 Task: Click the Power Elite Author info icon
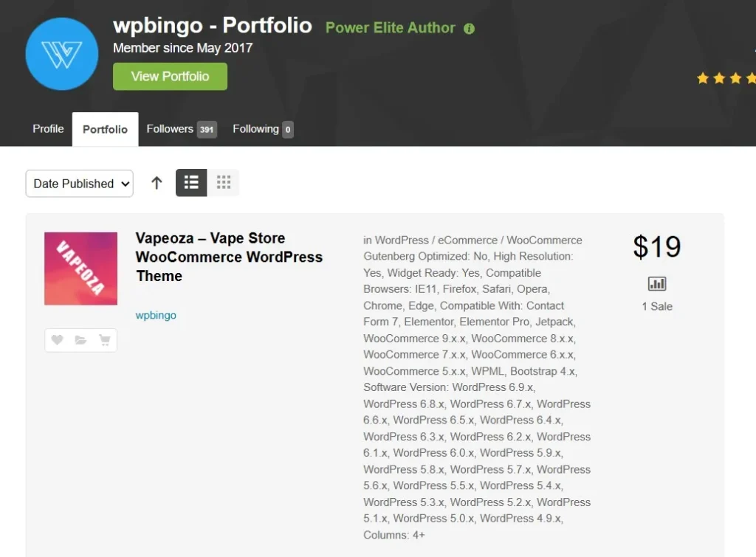tap(469, 29)
